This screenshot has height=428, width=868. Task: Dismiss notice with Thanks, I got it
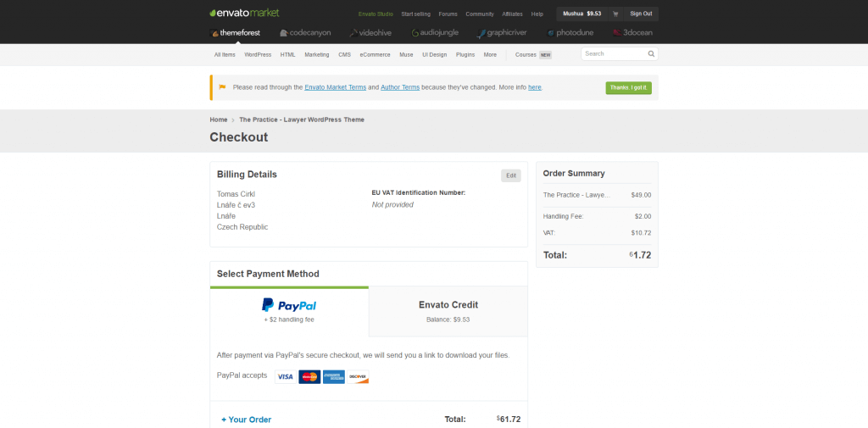click(628, 88)
